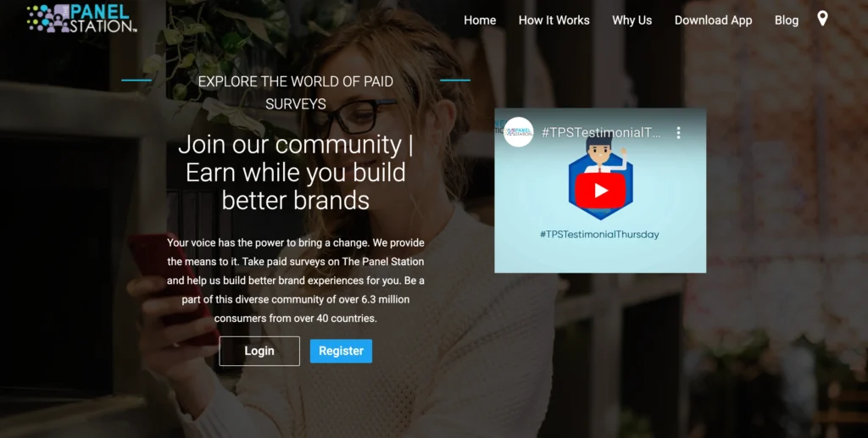Click the location pin icon in navbar
This screenshot has width=868, height=438.
822,19
